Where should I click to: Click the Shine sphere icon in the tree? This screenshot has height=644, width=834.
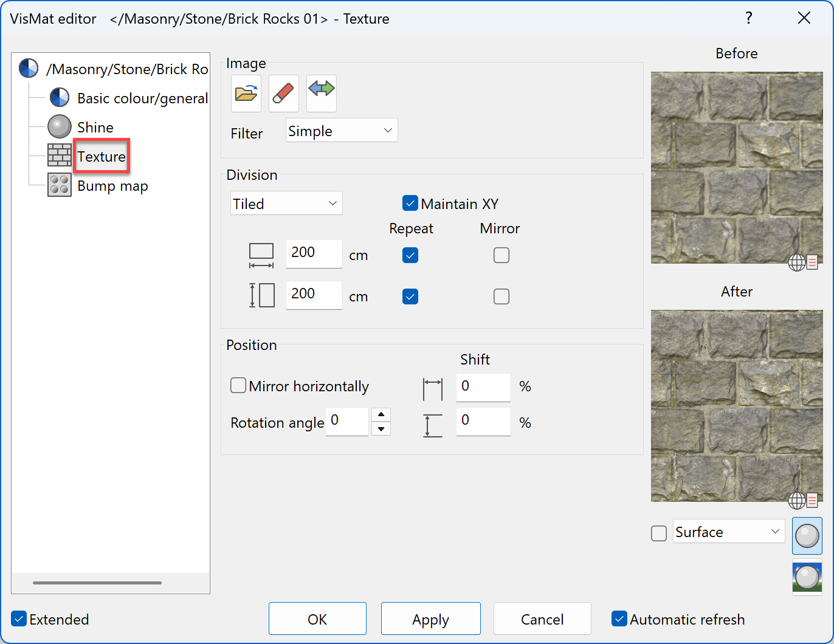click(58, 126)
